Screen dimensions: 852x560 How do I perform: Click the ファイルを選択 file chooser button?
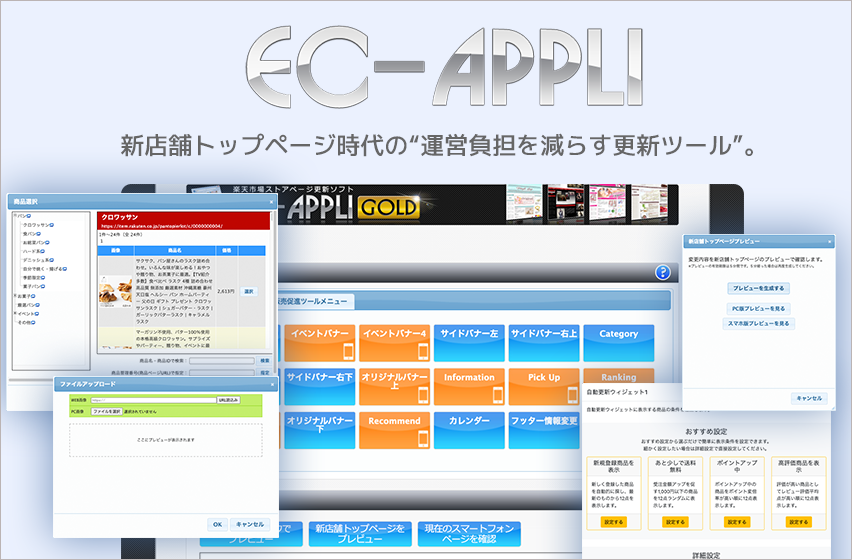[x=105, y=411]
